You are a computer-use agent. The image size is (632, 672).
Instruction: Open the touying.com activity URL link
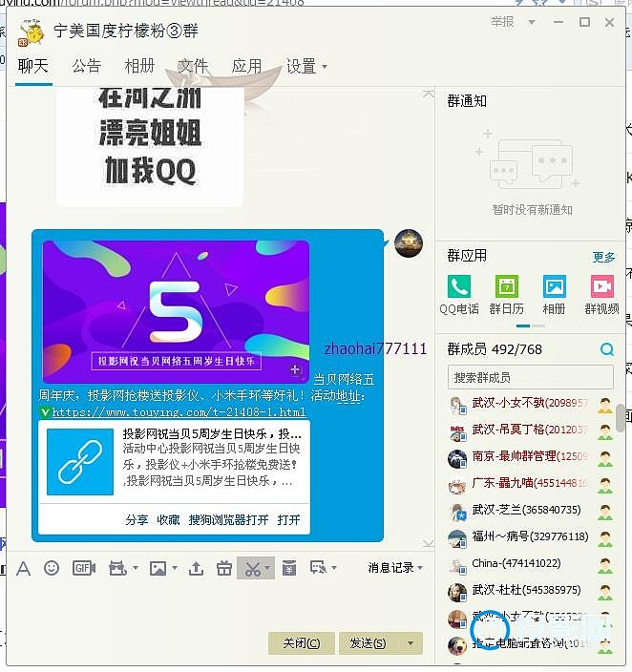[x=179, y=411]
